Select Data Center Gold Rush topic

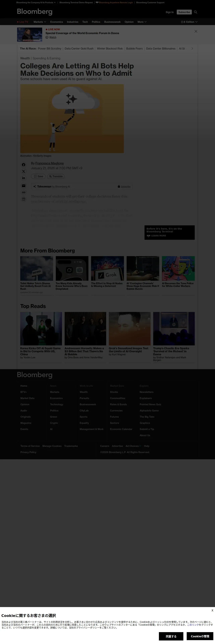click(x=79, y=48)
